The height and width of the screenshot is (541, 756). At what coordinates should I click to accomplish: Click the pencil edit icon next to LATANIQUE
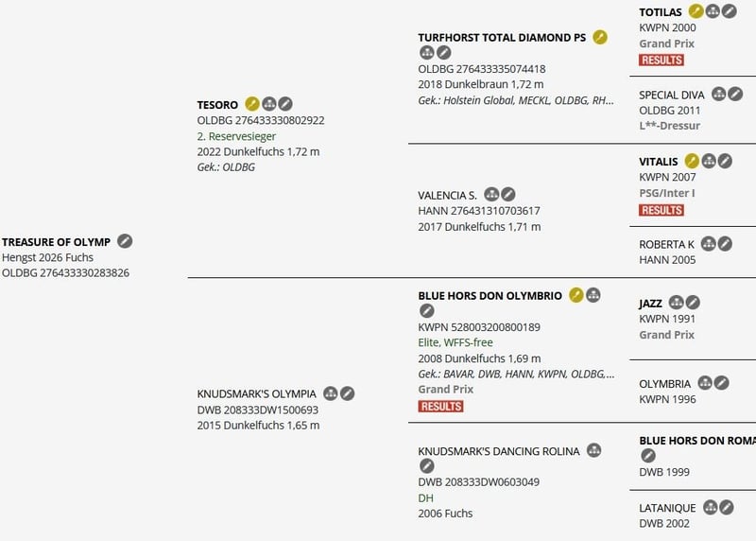tap(727, 507)
